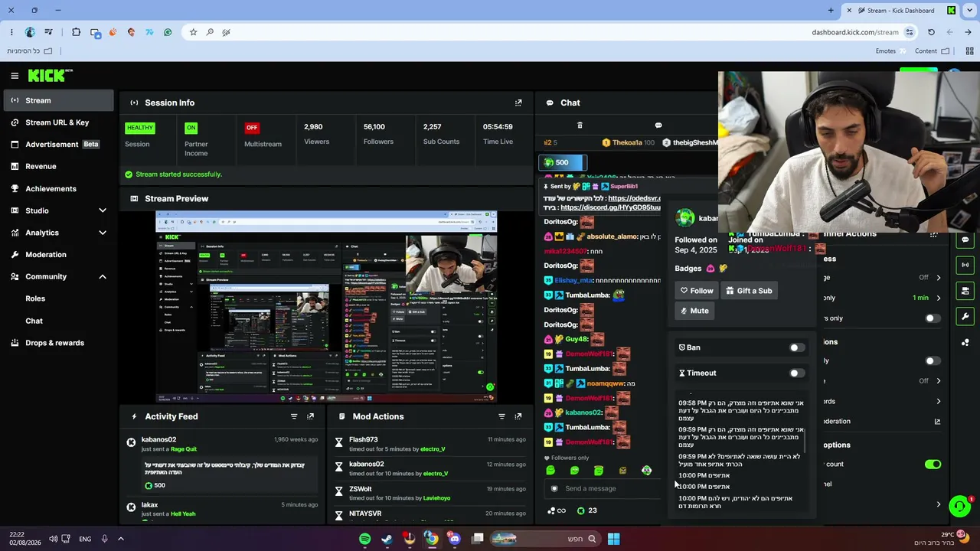Open the Content bookmarks folder
The height and width of the screenshot is (551, 980).
pyautogui.click(x=932, y=51)
